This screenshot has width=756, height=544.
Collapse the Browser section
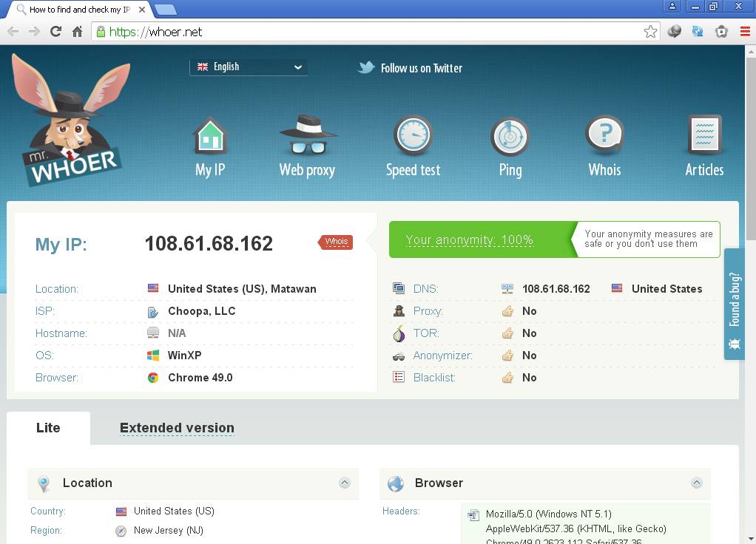(x=696, y=483)
